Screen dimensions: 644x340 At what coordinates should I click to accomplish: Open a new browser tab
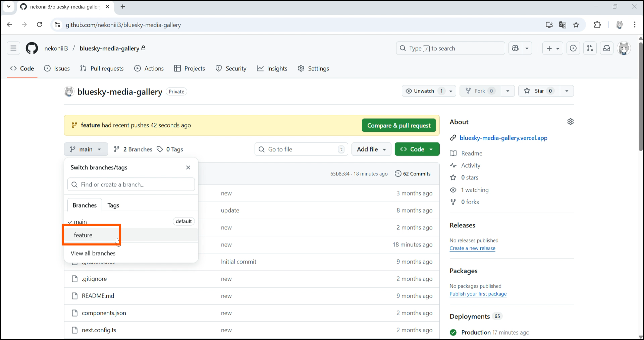[123, 7]
